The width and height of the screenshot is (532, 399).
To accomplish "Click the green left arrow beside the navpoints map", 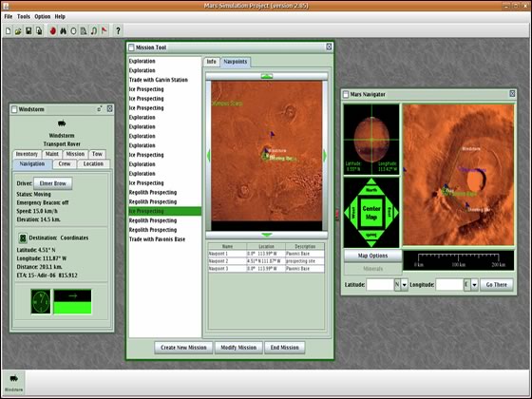I will pos(208,156).
